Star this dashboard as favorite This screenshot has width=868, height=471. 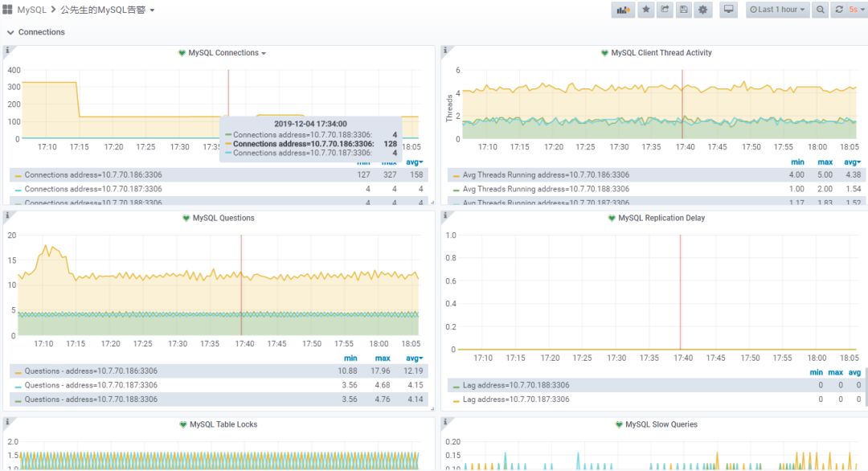(646, 10)
